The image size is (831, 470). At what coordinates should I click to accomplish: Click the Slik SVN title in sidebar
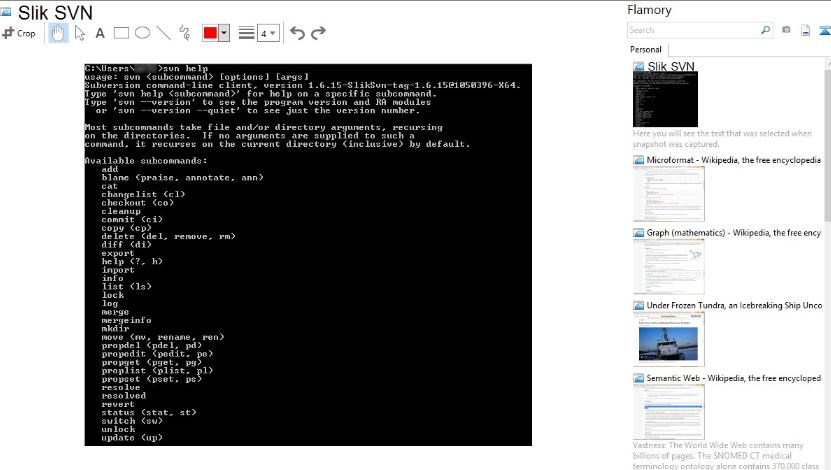671,66
